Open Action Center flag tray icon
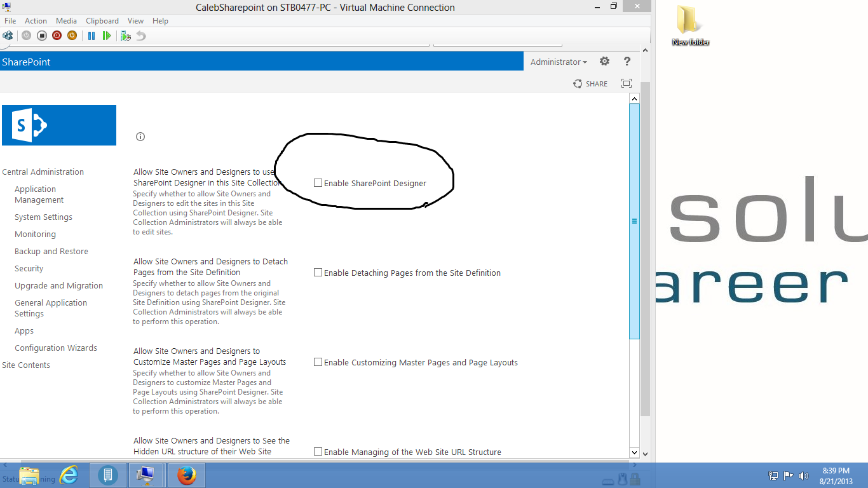Viewport: 868px width, 488px height. 789,475
